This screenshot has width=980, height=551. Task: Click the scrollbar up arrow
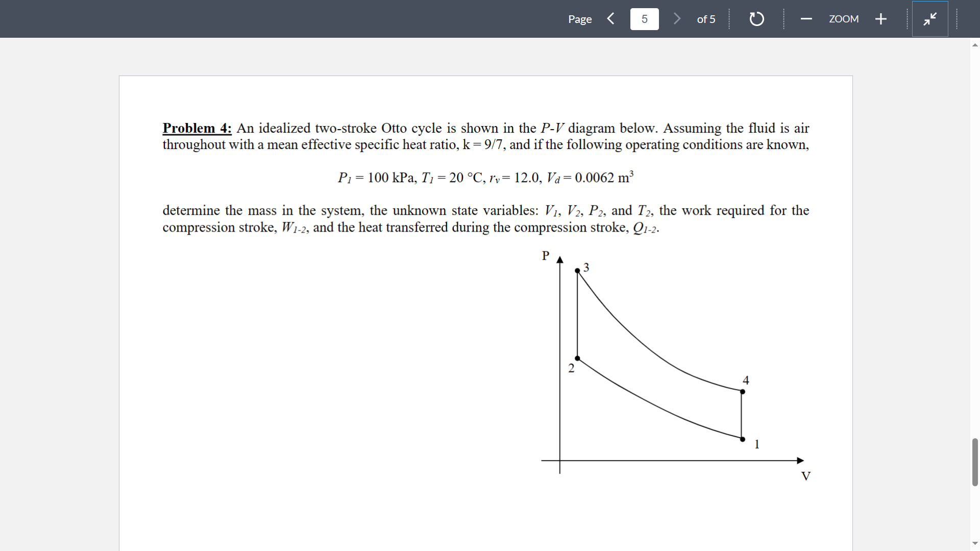(974, 45)
